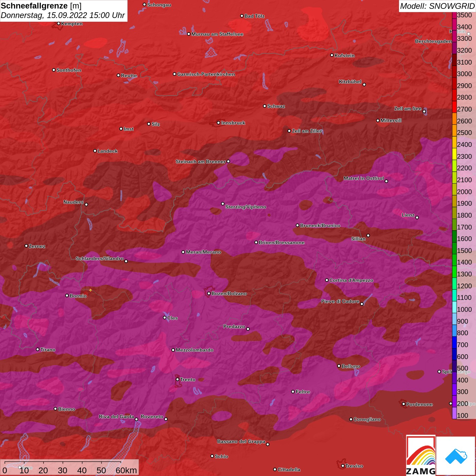
Task: Click the 'Bruneck/Brunico' label
Action: tap(320, 225)
